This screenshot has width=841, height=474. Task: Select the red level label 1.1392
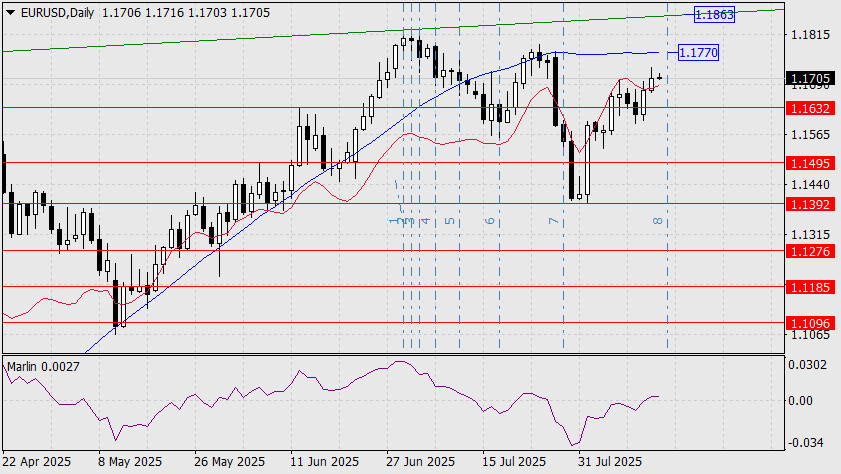click(x=810, y=204)
